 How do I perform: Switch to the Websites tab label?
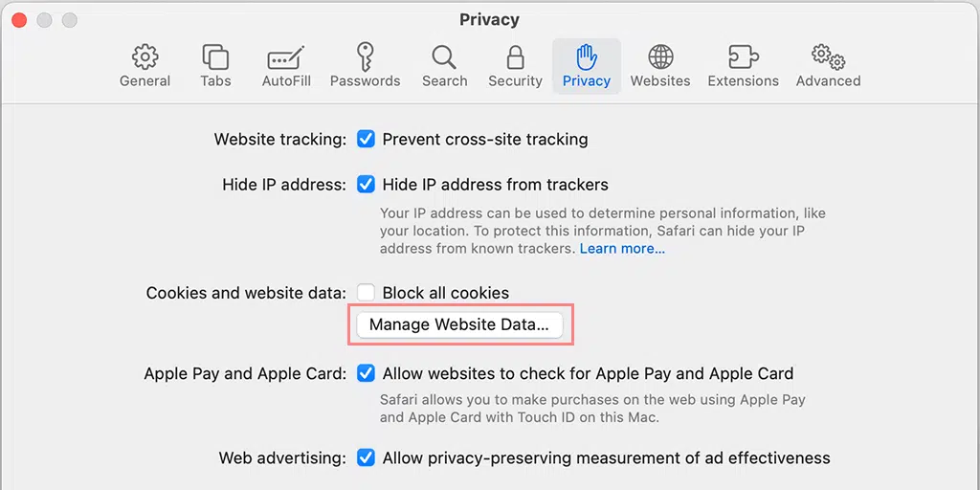660,81
